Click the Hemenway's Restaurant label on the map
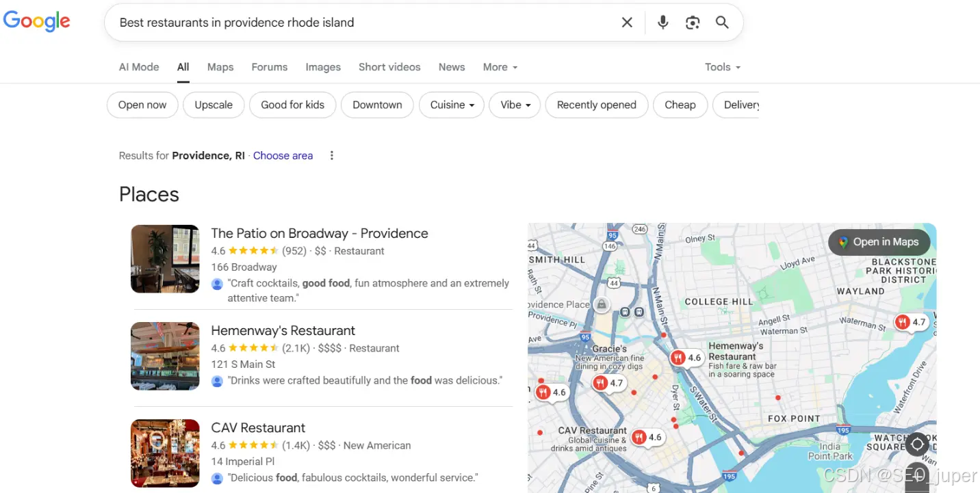This screenshot has height=493, width=980. (x=736, y=351)
